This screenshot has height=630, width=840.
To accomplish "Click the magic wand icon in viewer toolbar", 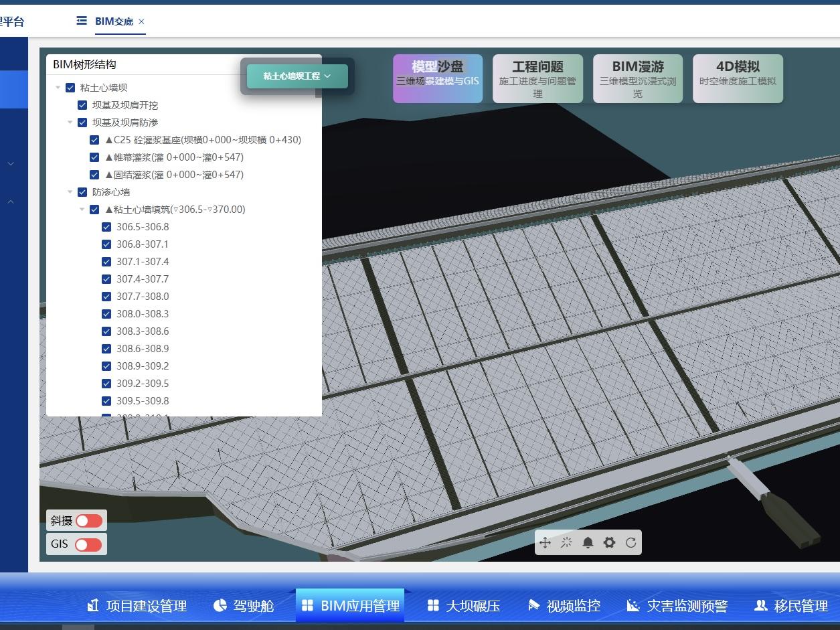I will (x=566, y=543).
